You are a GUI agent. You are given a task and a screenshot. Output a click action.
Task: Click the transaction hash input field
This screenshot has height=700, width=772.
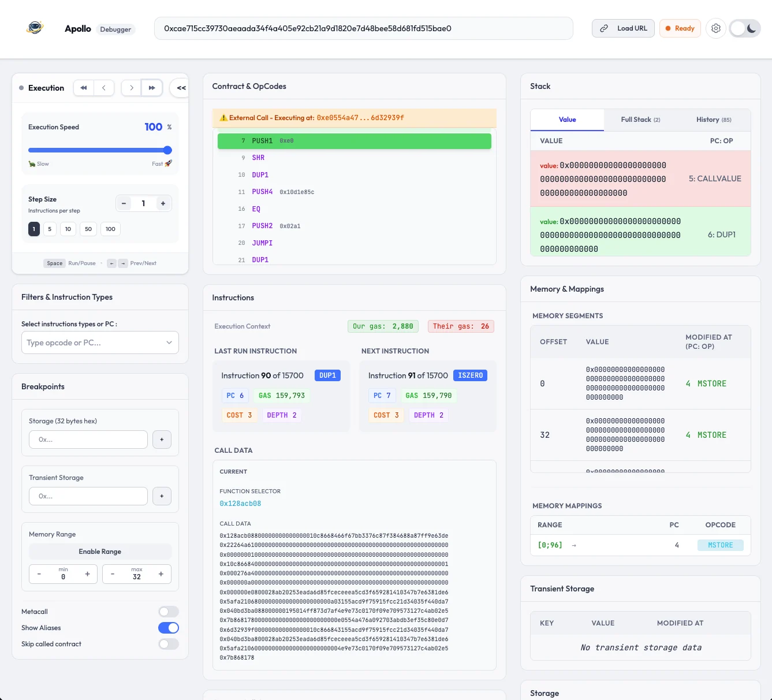click(x=364, y=28)
